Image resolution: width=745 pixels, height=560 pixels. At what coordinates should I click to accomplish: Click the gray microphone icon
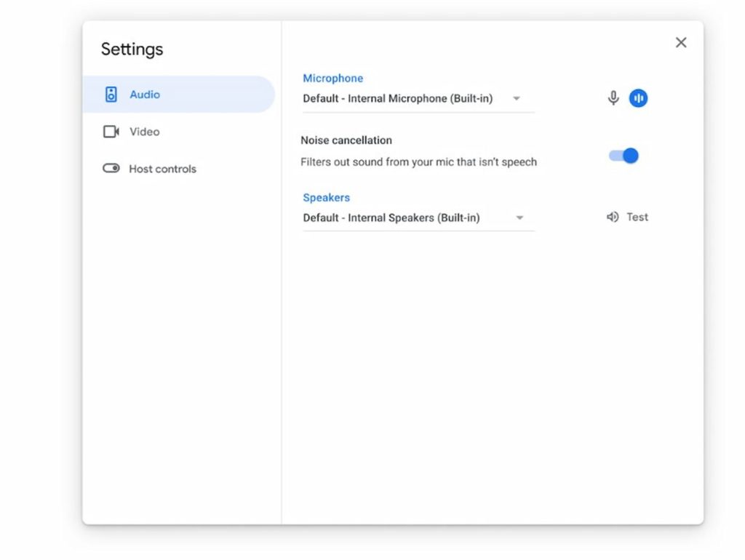(613, 98)
